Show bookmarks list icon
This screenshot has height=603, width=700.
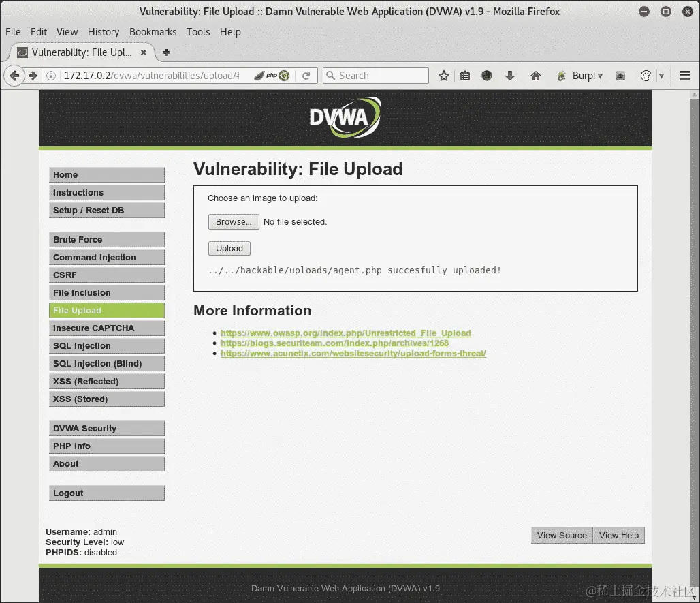pos(464,76)
